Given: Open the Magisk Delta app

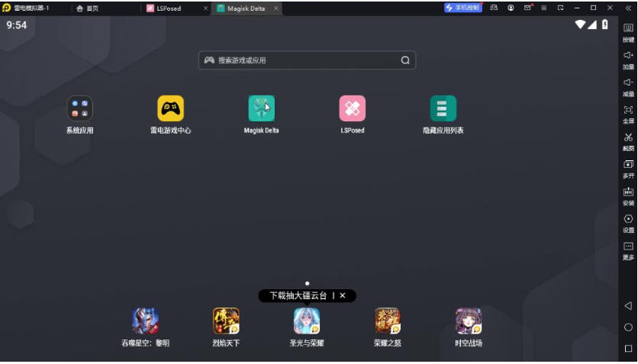Looking at the screenshot, I should point(261,109).
